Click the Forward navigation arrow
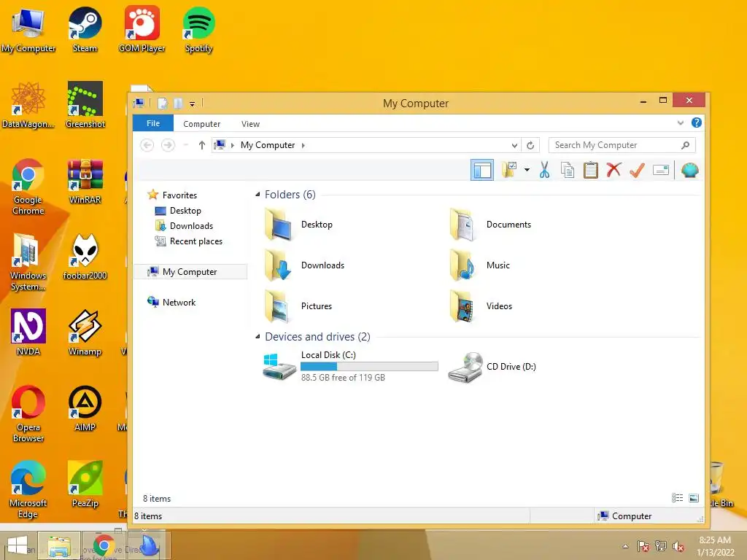 tap(168, 145)
